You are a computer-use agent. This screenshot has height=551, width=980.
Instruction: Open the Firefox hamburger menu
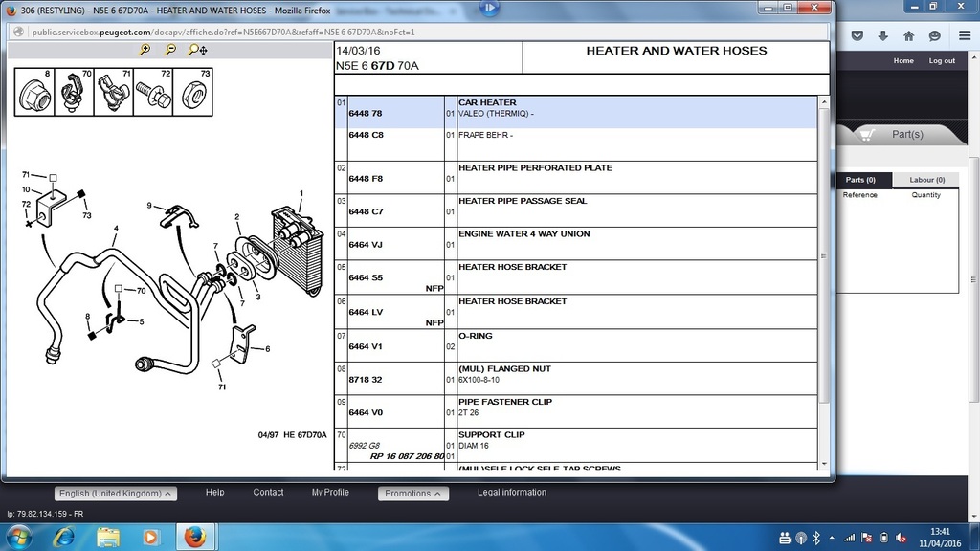[x=965, y=35]
